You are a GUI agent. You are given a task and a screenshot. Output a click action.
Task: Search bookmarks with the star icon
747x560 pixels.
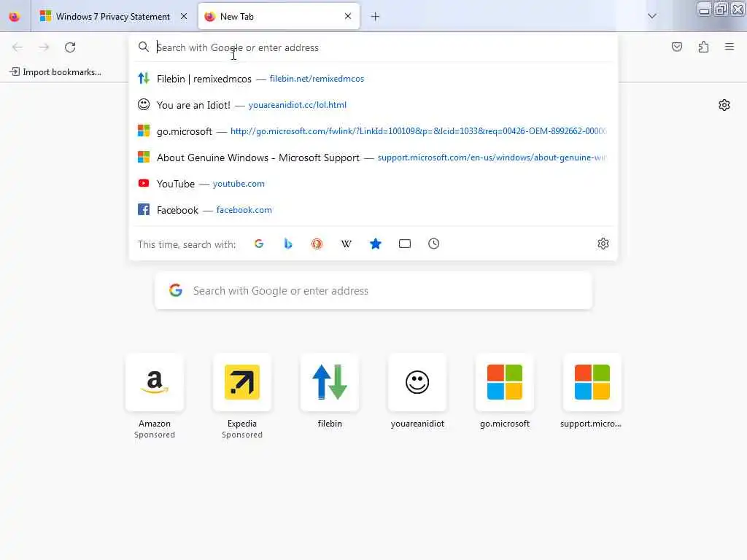click(376, 244)
